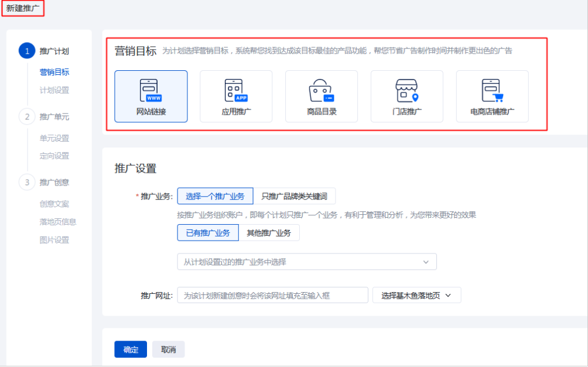The height and width of the screenshot is (367, 588).
Task: Click the 推广计划 step label
Action: (x=54, y=51)
